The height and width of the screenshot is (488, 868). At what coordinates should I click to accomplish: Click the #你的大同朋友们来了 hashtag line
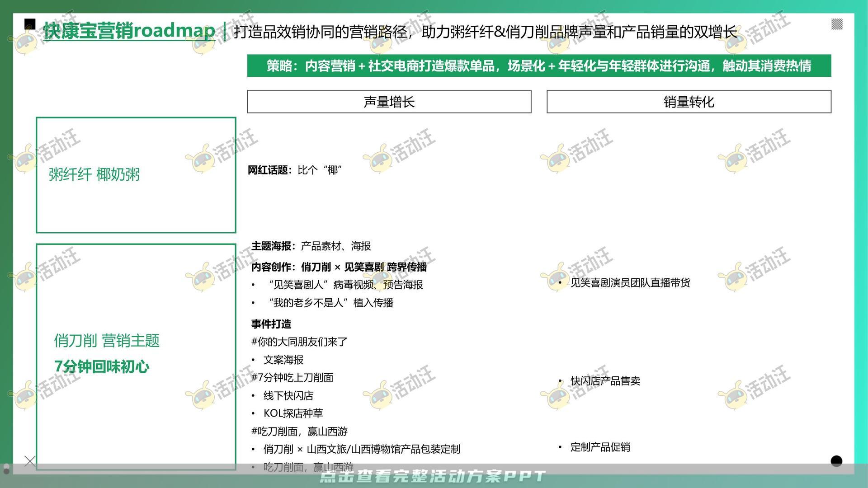pos(299,342)
